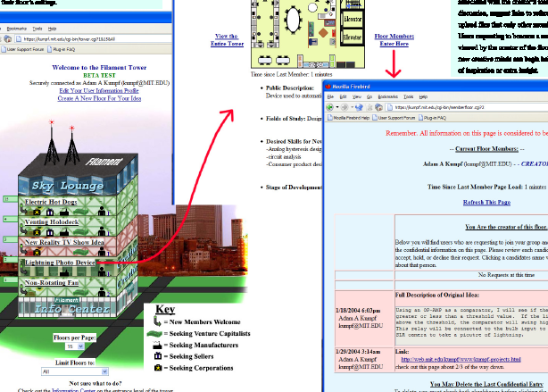Go back in Mozilla Firebird window
Screen dimensions: 548x392
pyautogui.click(x=329, y=107)
